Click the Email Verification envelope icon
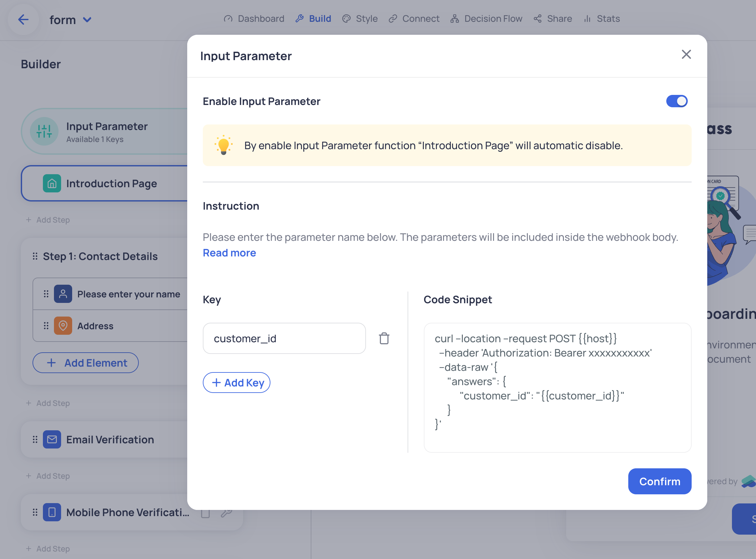The image size is (756, 559). click(x=52, y=439)
